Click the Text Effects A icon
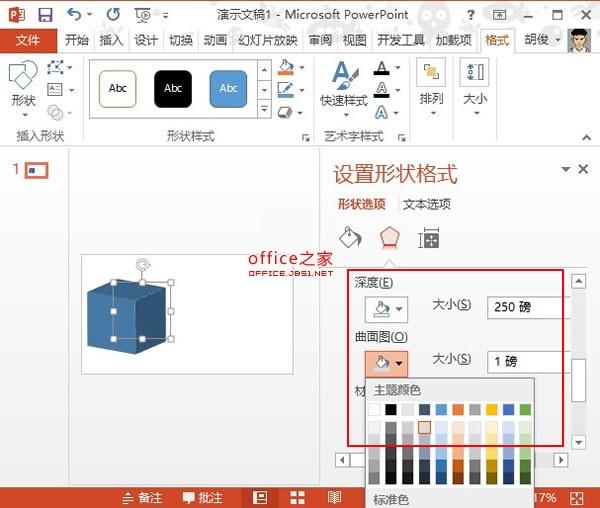The image size is (600, 508). [381, 112]
